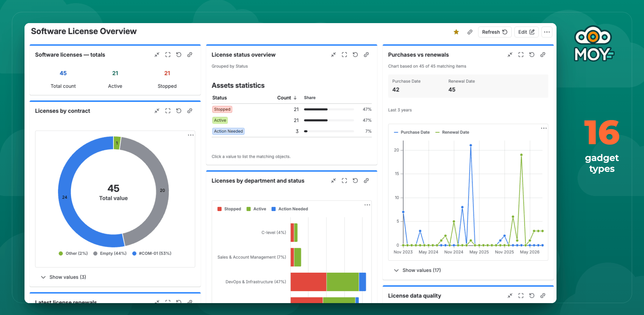This screenshot has width=644, height=315.
Task: Expand Show values (3) in contract chart
Action: click(63, 277)
